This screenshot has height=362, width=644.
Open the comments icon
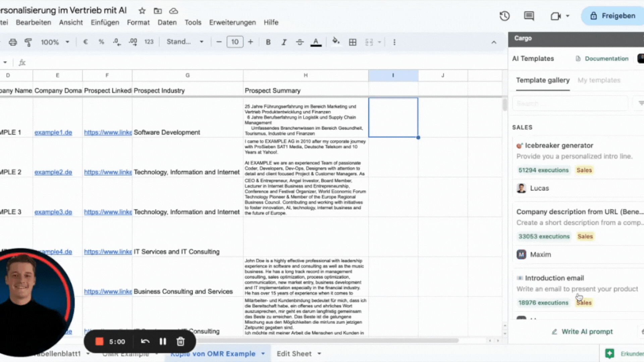click(529, 16)
